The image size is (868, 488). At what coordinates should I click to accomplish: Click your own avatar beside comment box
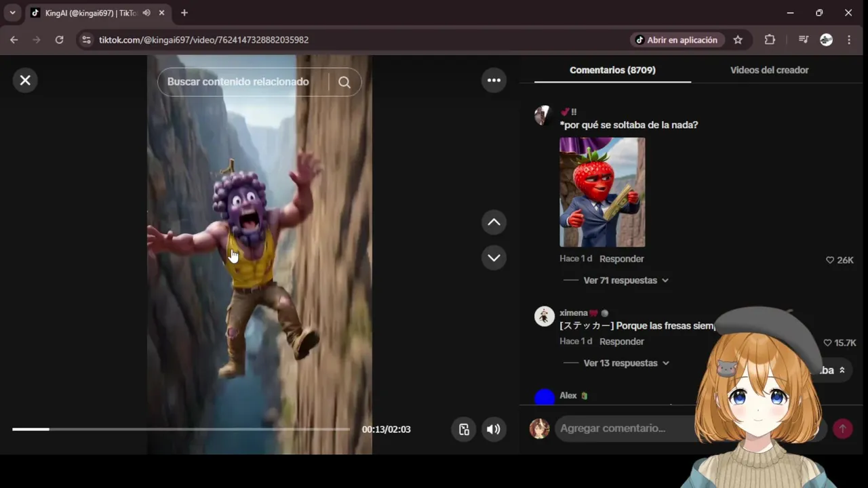tap(540, 428)
